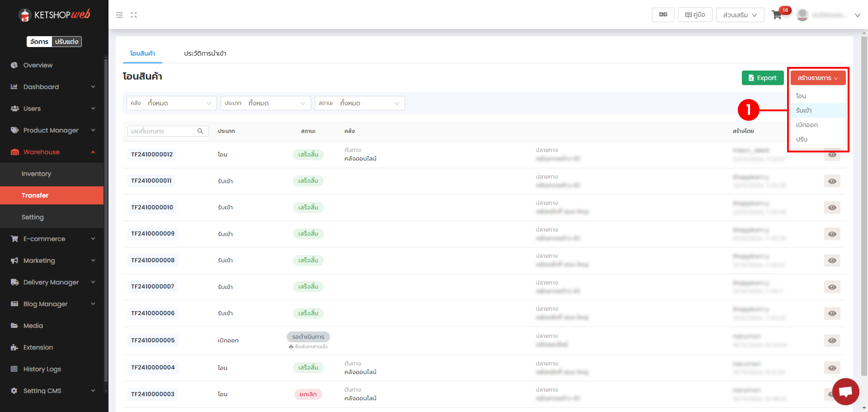This screenshot has height=412, width=868.
Task: Open the ส่วนเสริม dropdown
Action: [x=740, y=15]
